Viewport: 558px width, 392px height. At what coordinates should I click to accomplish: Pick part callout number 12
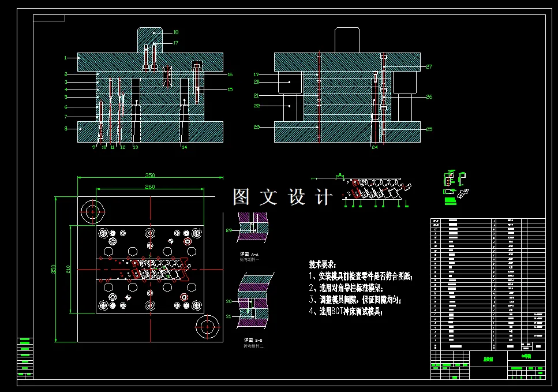coord(123,147)
